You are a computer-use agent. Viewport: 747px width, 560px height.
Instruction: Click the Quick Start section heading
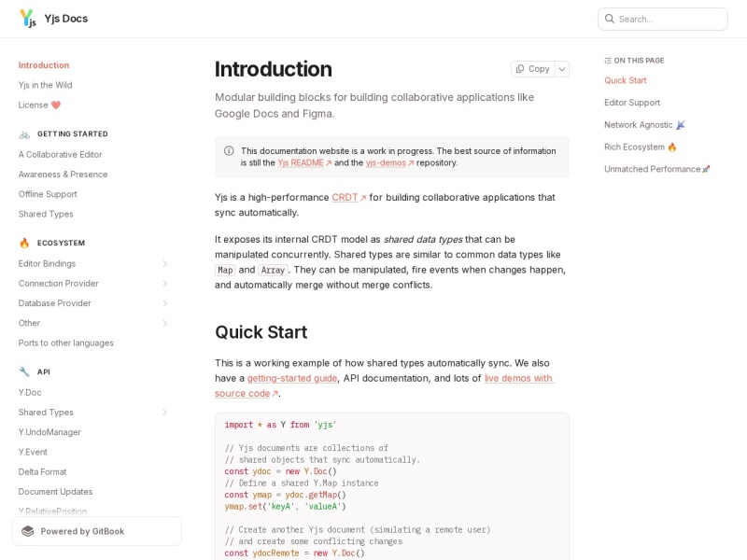point(261,332)
